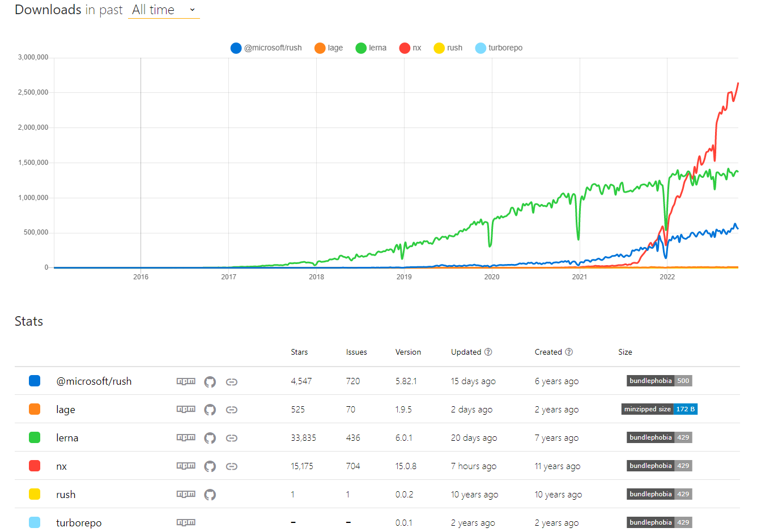Open GitHub icon in nx row

(x=210, y=466)
